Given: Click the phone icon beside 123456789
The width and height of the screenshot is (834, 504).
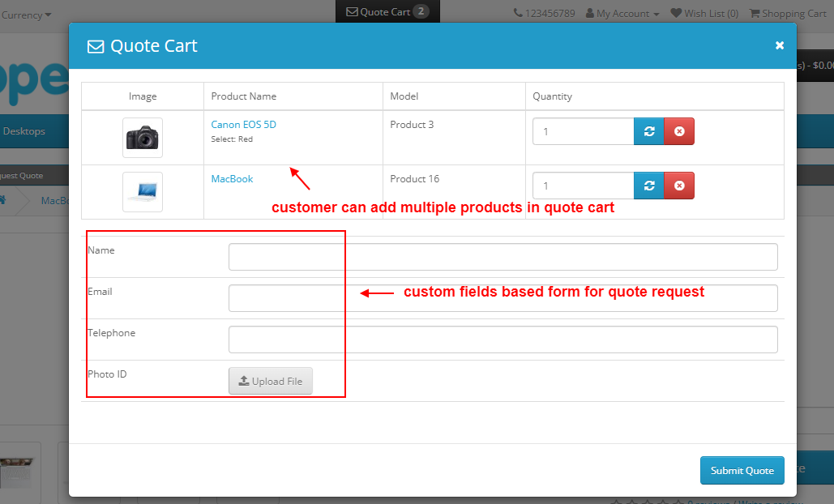Looking at the screenshot, I should click(517, 13).
